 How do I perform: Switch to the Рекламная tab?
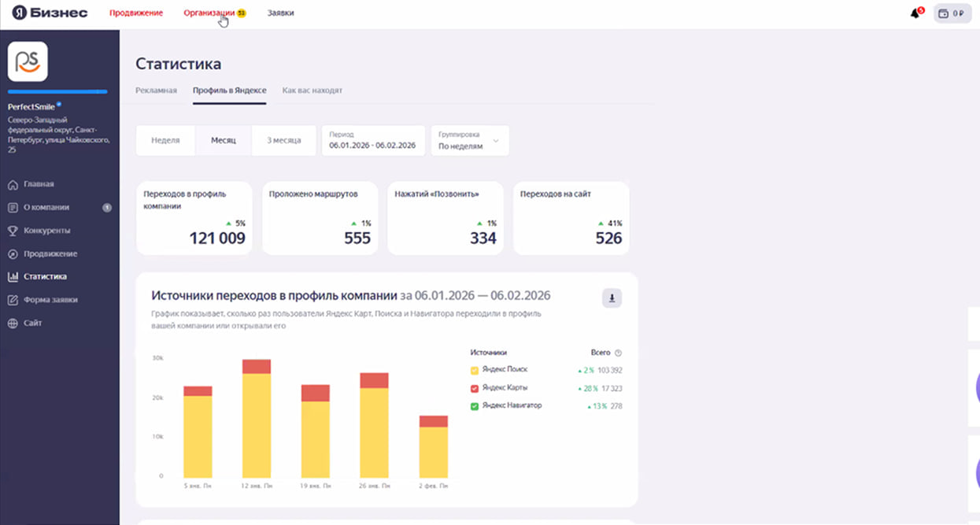click(x=156, y=91)
